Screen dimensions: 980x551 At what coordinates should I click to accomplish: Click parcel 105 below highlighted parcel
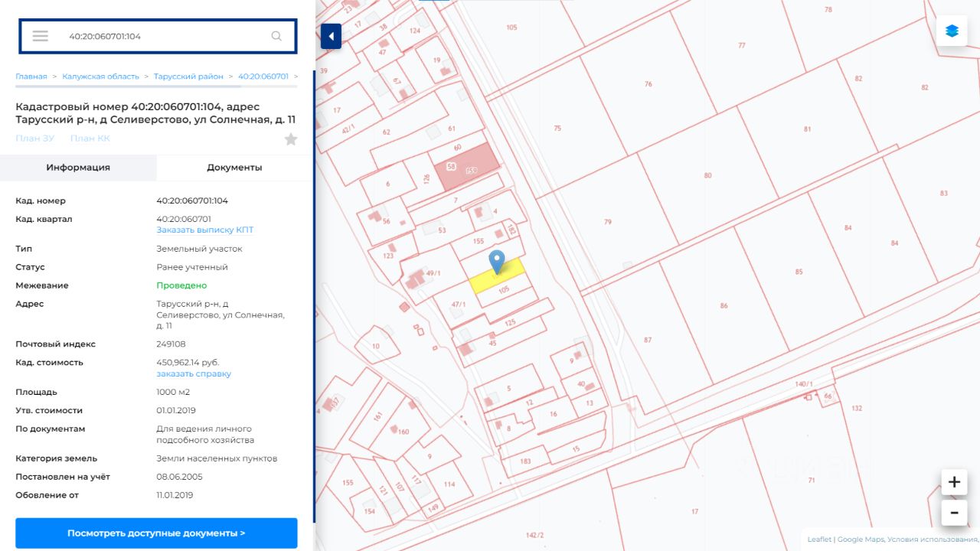503,290
